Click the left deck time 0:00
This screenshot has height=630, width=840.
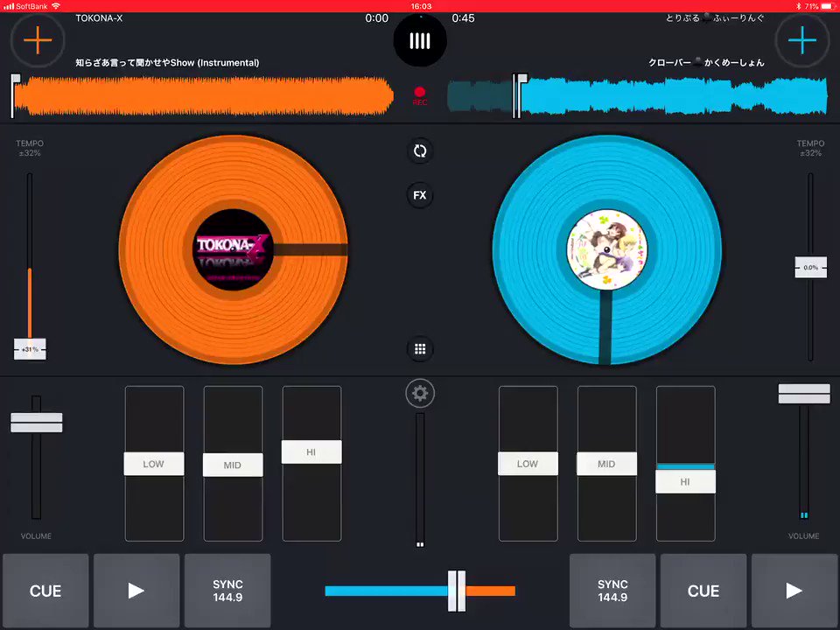tap(376, 18)
